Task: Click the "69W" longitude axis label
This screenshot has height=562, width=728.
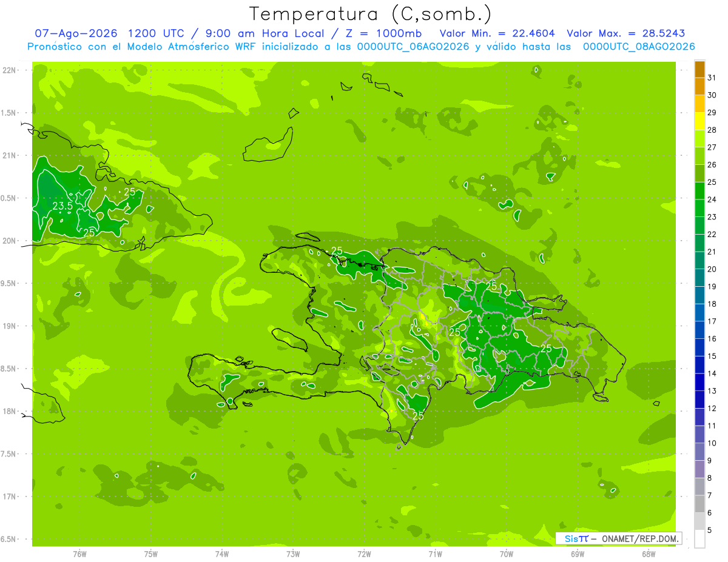Action: point(578,554)
